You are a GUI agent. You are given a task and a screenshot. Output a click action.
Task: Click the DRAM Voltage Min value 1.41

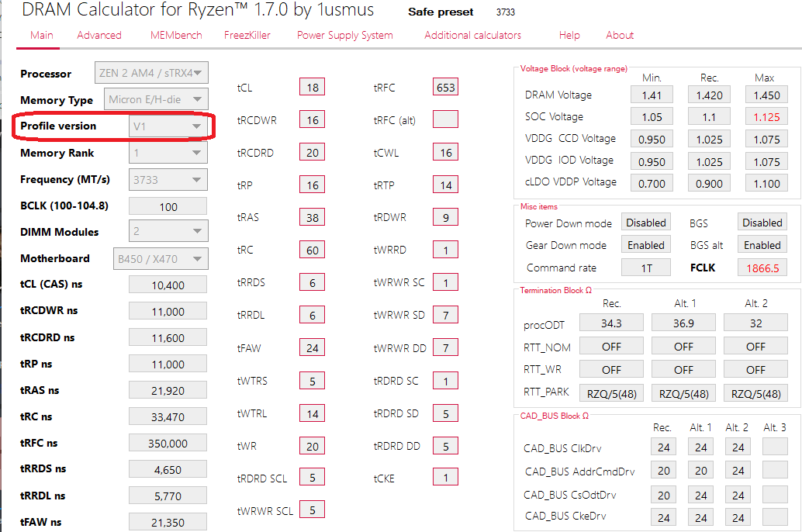(652, 95)
